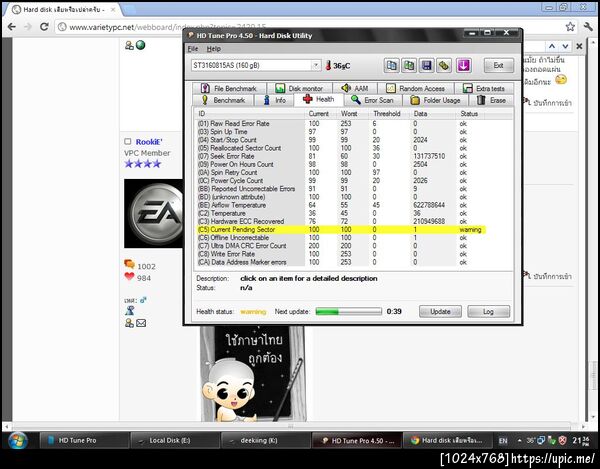Switch to the Benchmark tab
The width and height of the screenshot is (600, 469).
[223, 100]
